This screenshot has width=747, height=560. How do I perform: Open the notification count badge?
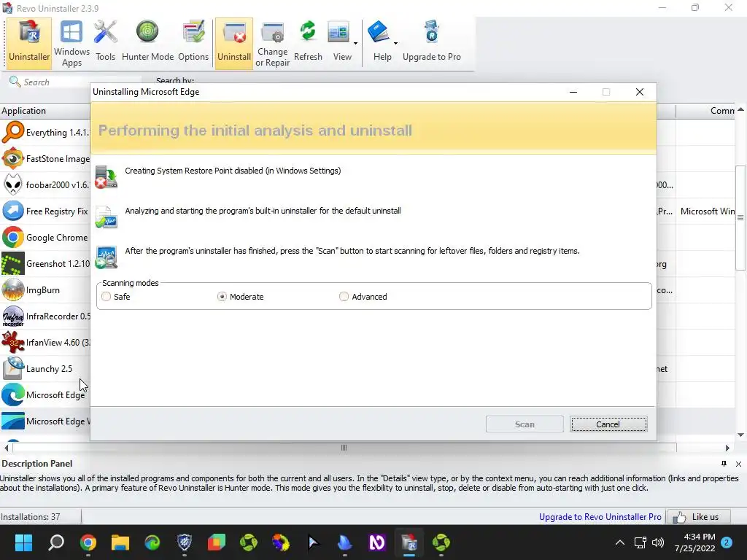pyautogui.click(x=727, y=542)
